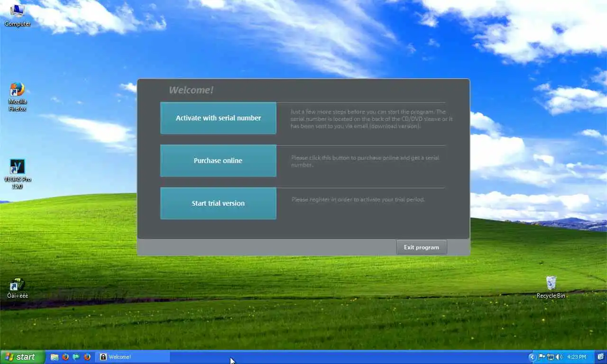Open the Windows start menu
The width and height of the screenshot is (607, 364).
[x=23, y=357]
